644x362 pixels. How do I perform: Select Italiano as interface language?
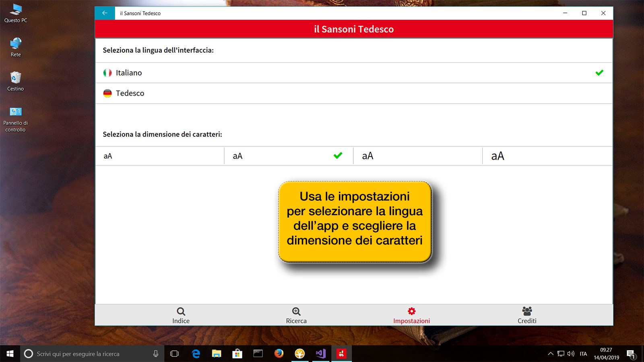tap(354, 73)
